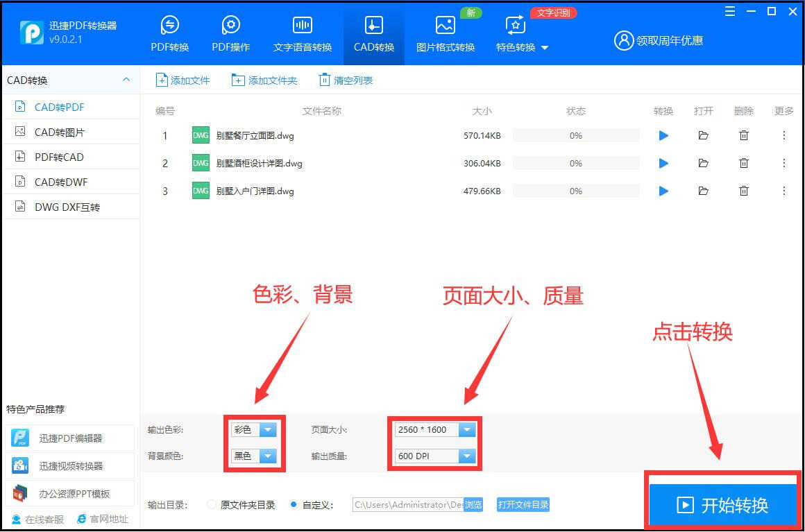Click the output directory path field
The image size is (805, 532).
(408, 505)
